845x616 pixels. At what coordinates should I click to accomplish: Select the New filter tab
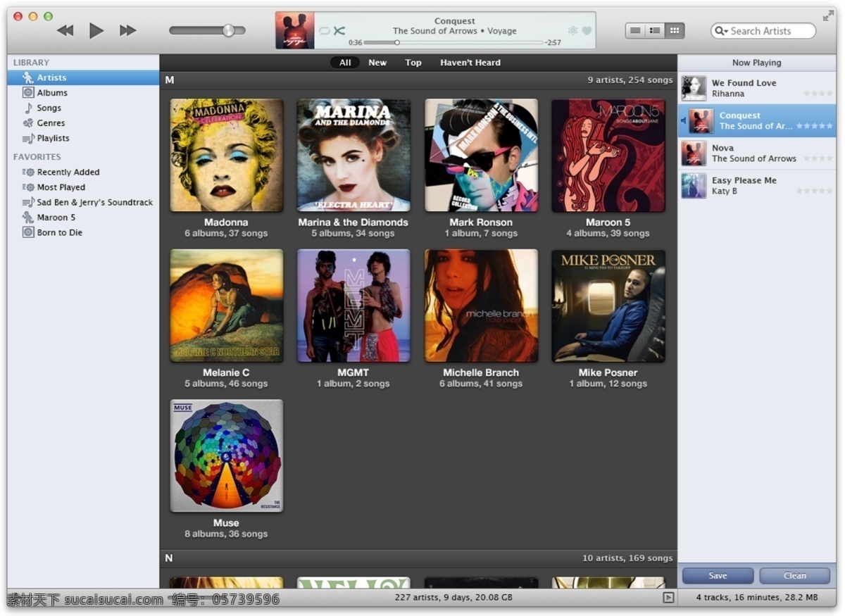pyautogui.click(x=377, y=63)
